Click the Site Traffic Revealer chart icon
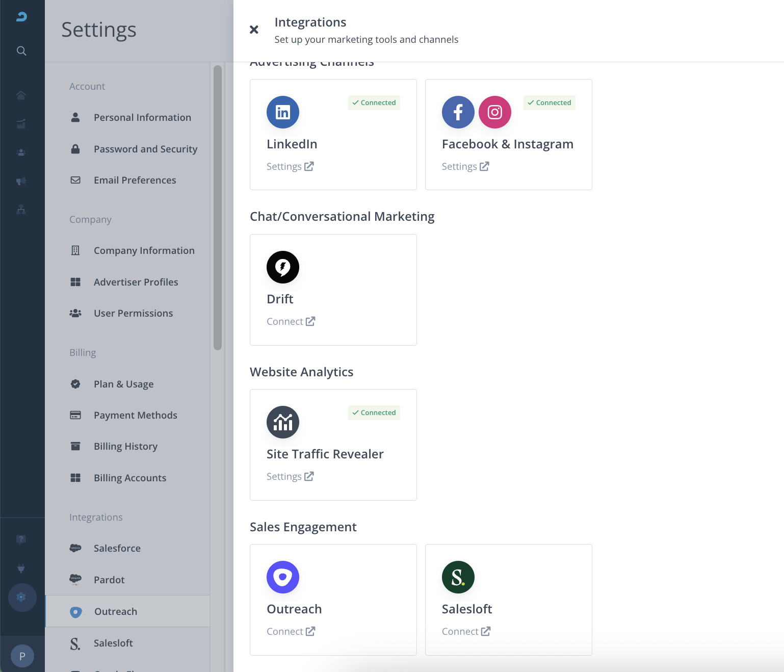This screenshot has height=672, width=784. pyautogui.click(x=283, y=422)
